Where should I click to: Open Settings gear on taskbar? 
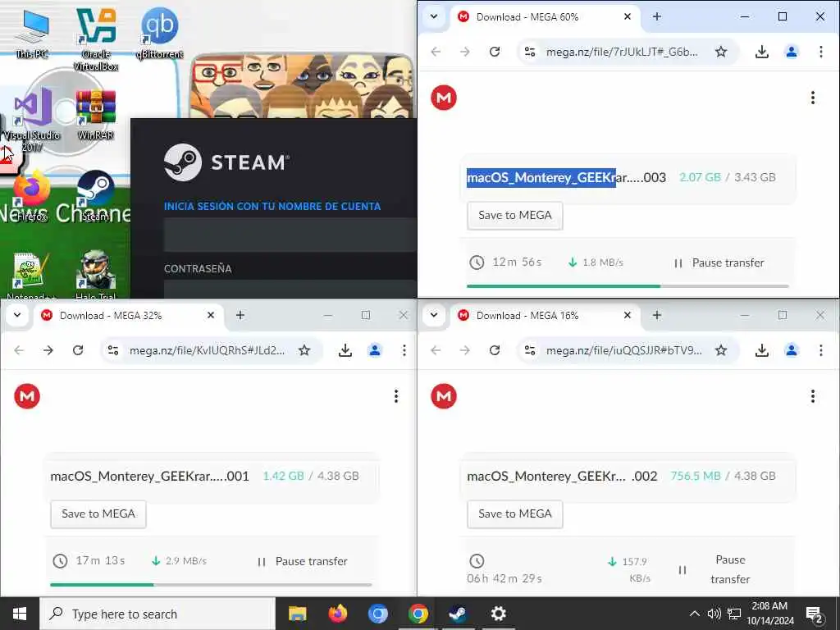tap(498, 614)
